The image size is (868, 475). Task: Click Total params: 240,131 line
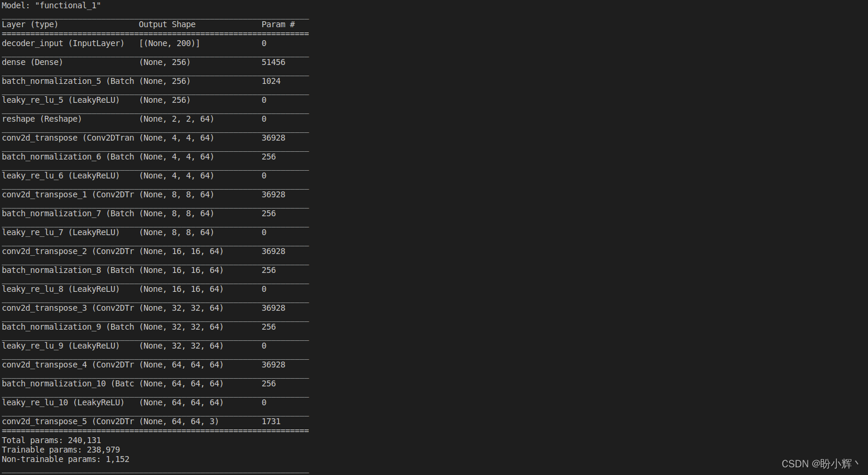tap(51, 441)
